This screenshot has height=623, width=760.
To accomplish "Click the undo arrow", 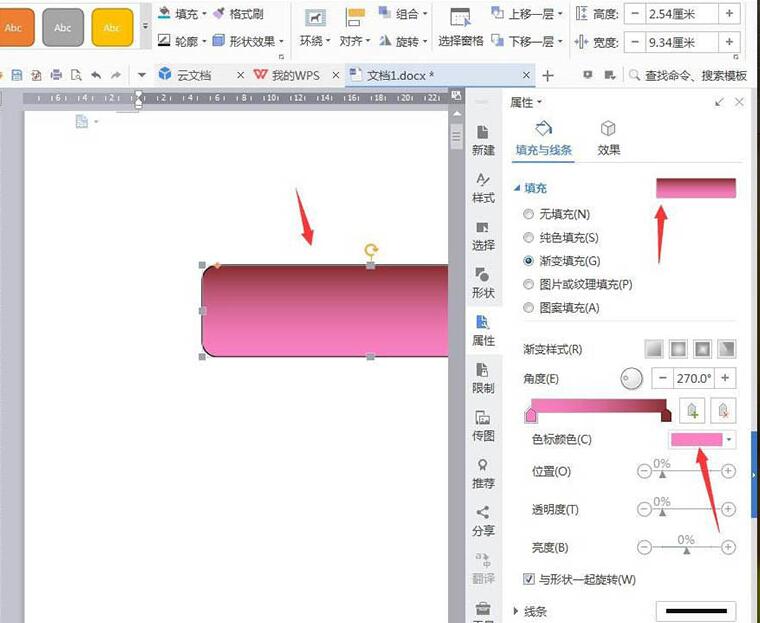I will pyautogui.click(x=96, y=75).
